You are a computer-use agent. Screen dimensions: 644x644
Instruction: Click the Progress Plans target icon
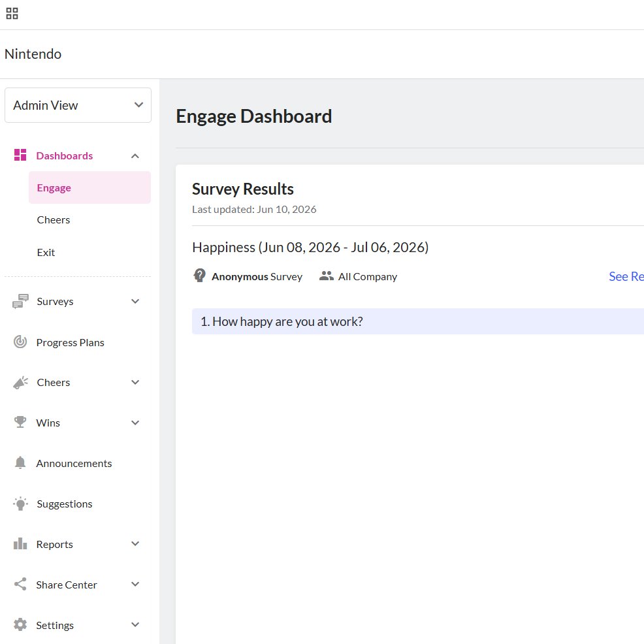tap(20, 342)
